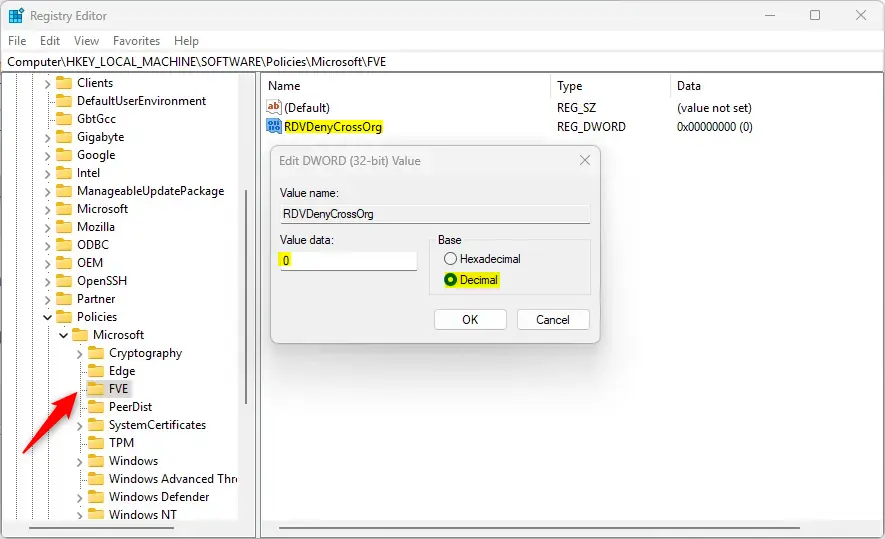Cancel the Edit DWORD dialog
Screen dimensions: 885x539
click(553, 319)
